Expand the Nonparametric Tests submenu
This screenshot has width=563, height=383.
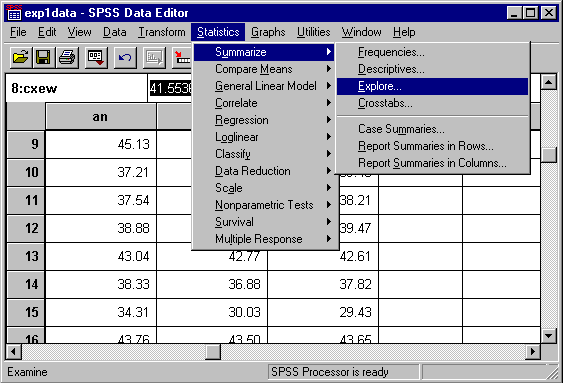coord(264,205)
